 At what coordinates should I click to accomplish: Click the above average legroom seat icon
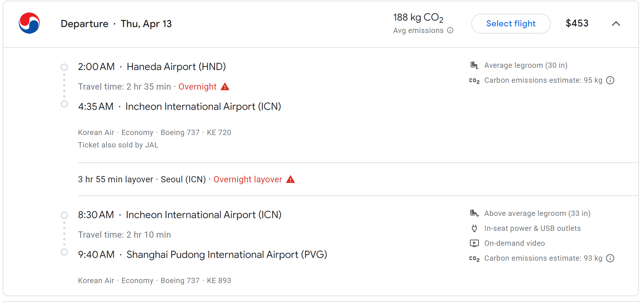pos(474,213)
